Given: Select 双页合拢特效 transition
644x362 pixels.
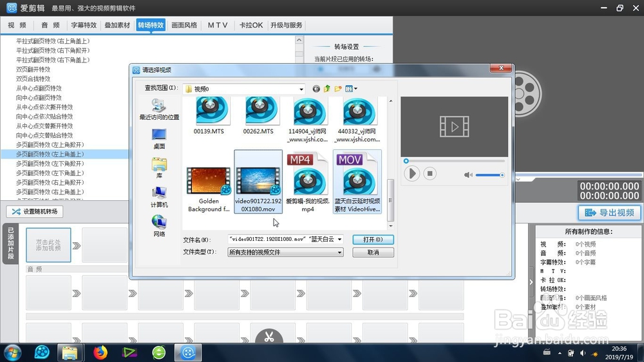Looking at the screenshot, I should (x=33, y=79).
